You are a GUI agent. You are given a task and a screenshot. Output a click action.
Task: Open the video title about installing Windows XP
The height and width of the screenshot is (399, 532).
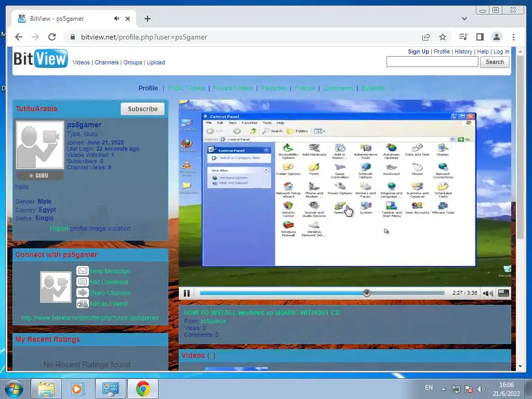(262, 312)
